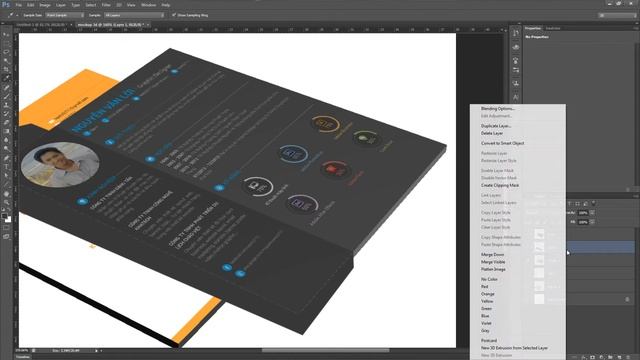The width and height of the screenshot is (640, 360).
Task: Select the Horizontal Type tool
Action: pos(6,167)
